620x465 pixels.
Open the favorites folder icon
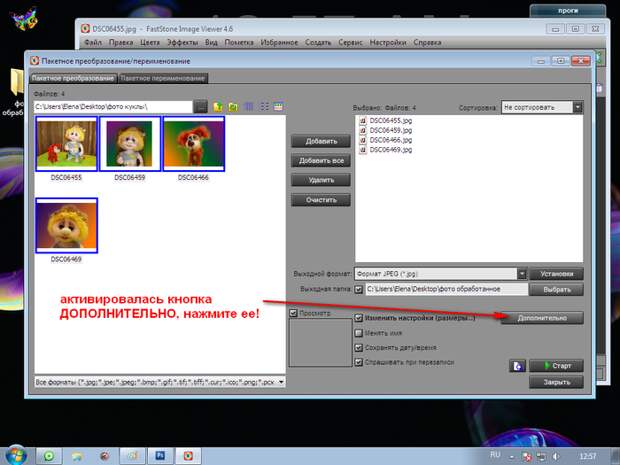pyautogui.click(x=233, y=106)
